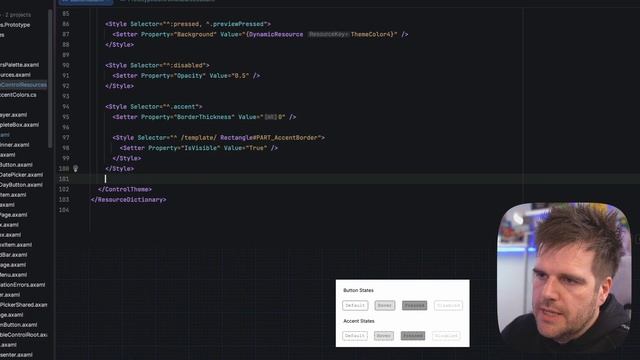Click PART_AccentBorder in the line 97 selector
This screenshot has width=640, height=360.
click(287, 138)
